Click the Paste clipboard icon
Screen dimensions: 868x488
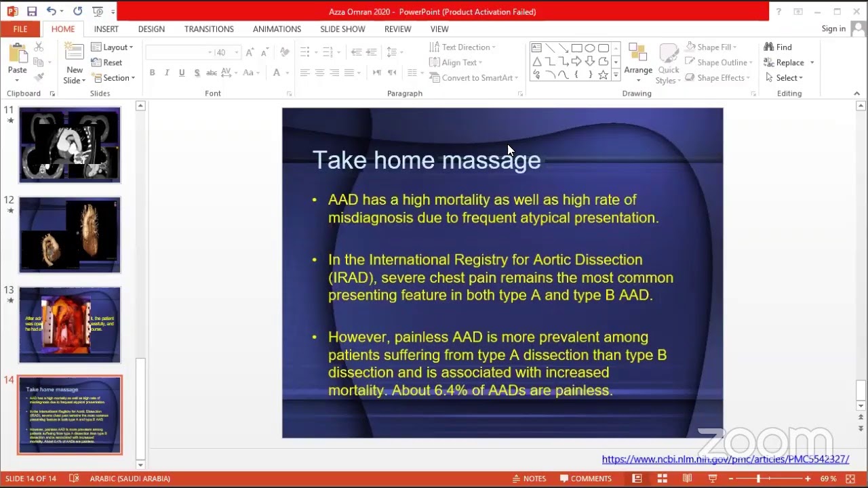click(x=18, y=54)
